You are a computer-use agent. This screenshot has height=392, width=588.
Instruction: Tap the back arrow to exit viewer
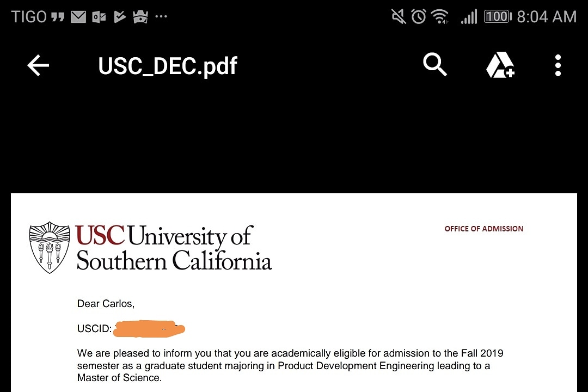click(x=37, y=65)
